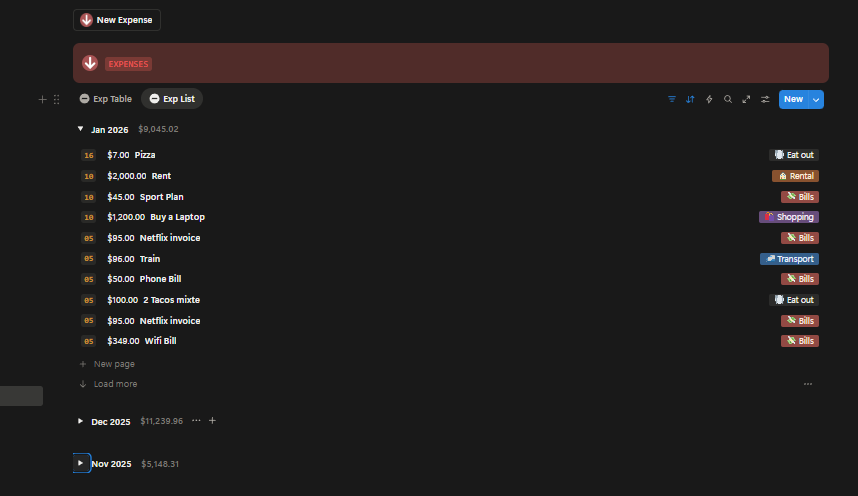858x496 pixels.
Task: Click the Transport tag on Train row
Action: pos(790,259)
